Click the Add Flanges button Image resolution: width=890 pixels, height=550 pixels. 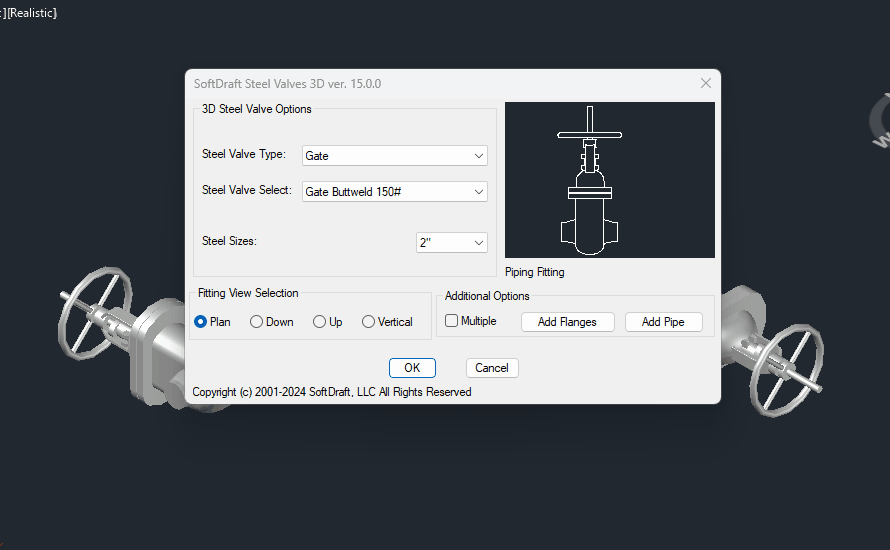[x=568, y=322]
